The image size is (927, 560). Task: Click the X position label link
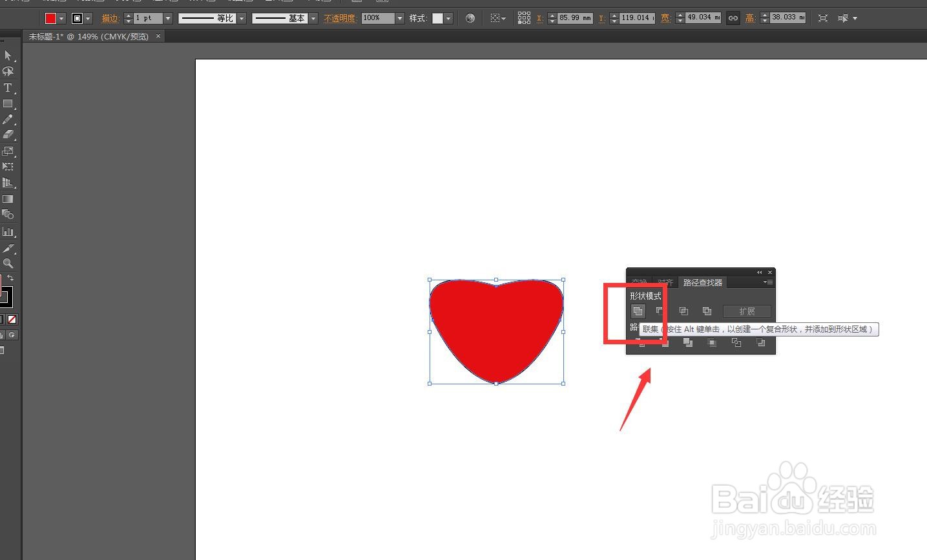coord(539,18)
